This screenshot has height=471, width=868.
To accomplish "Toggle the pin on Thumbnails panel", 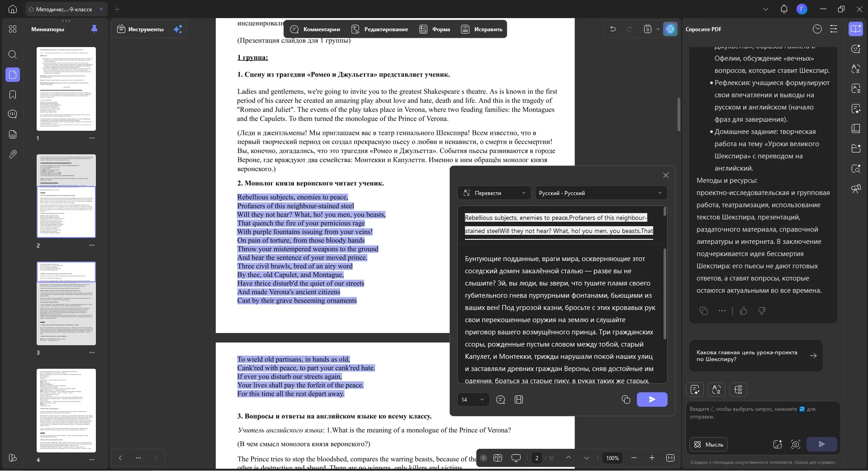I will [94, 29].
